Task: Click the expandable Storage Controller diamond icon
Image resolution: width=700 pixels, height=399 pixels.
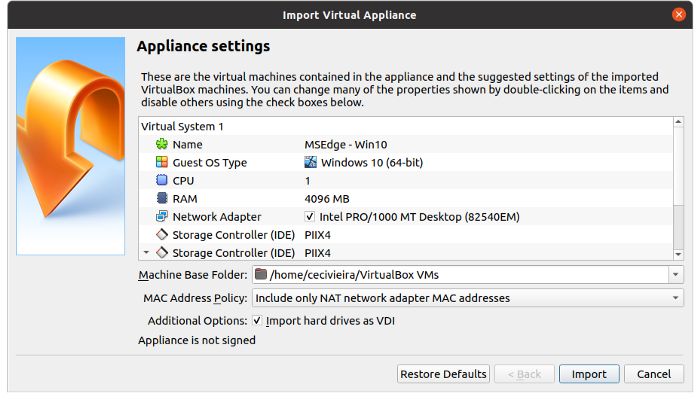Action: 162,253
